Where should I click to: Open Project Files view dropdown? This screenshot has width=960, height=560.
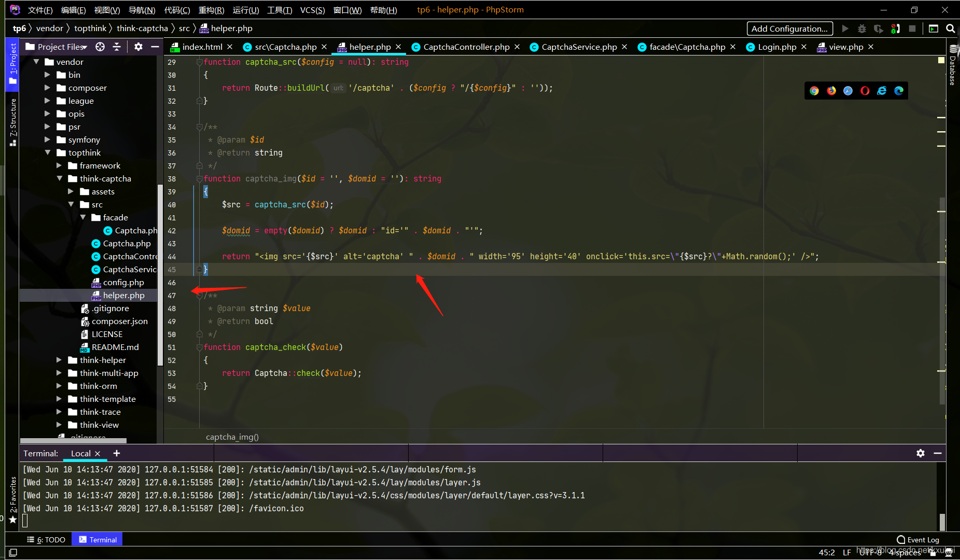[57, 47]
